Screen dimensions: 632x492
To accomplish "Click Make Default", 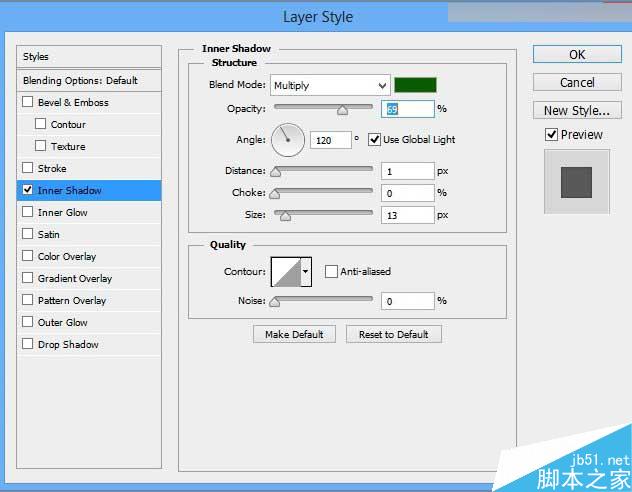I will coord(294,334).
